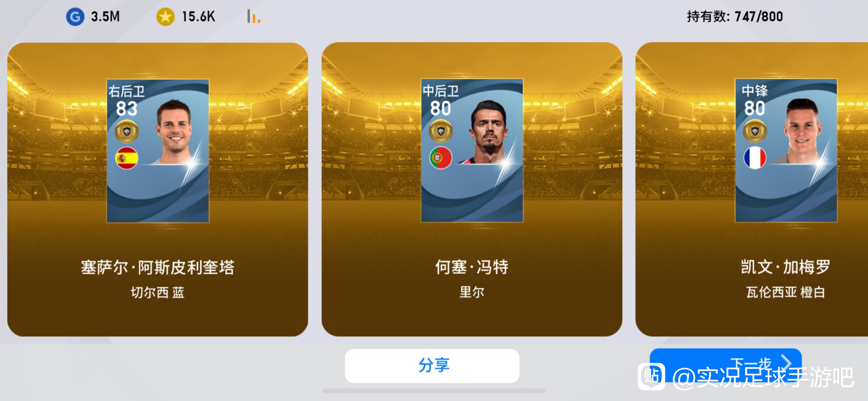The height and width of the screenshot is (401, 868).
Task: Tap the 3.5M GP balance
Action: 105,17
